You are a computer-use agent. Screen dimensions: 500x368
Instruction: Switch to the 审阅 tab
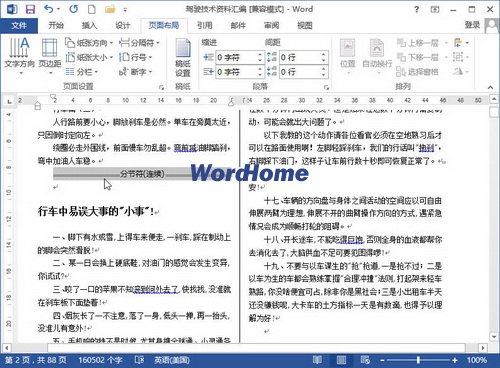(x=271, y=25)
